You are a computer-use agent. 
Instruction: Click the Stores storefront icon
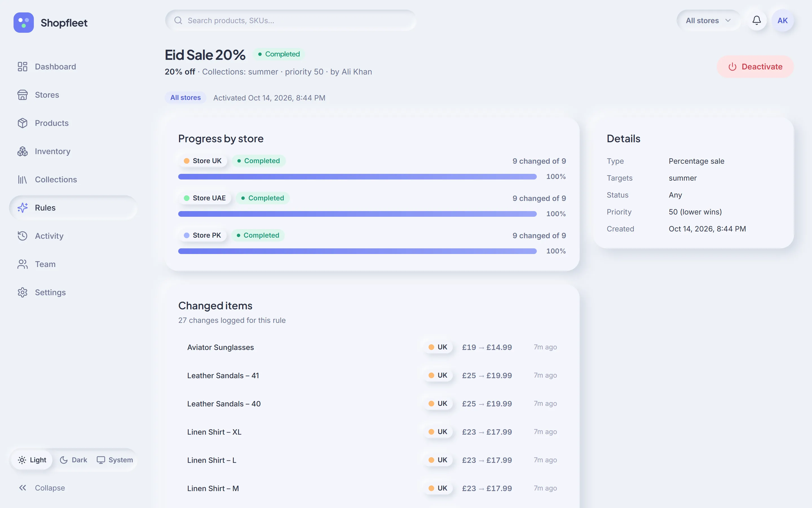click(x=23, y=95)
